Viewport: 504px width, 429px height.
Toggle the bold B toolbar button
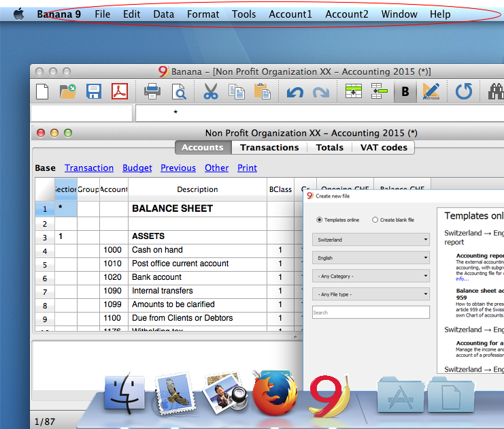click(x=405, y=92)
